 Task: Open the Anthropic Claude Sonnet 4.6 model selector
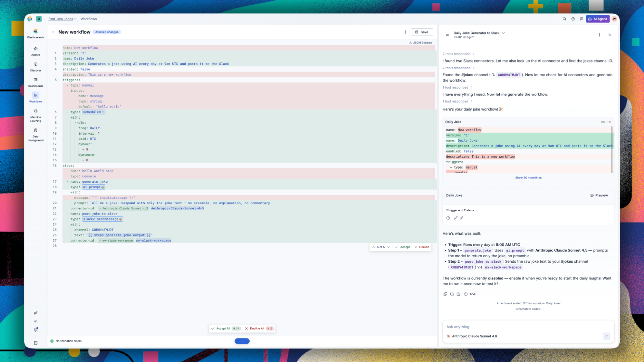pyautogui.click(x=472, y=336)
